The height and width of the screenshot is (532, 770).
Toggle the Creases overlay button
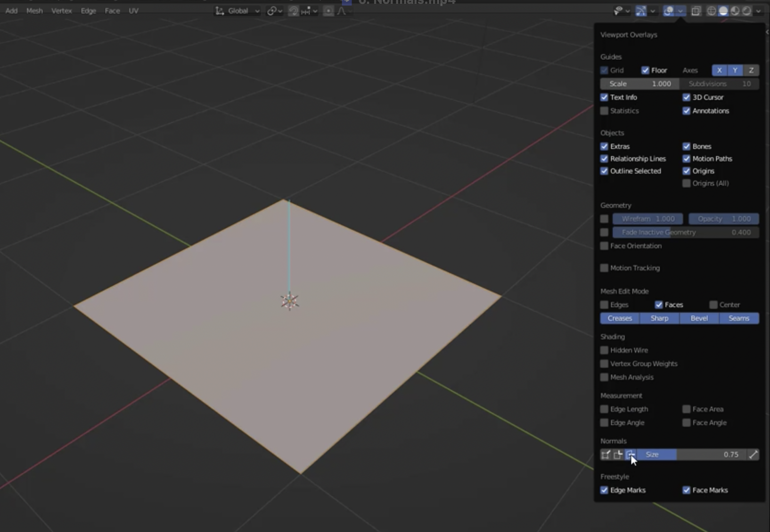[x=620, y=318]
